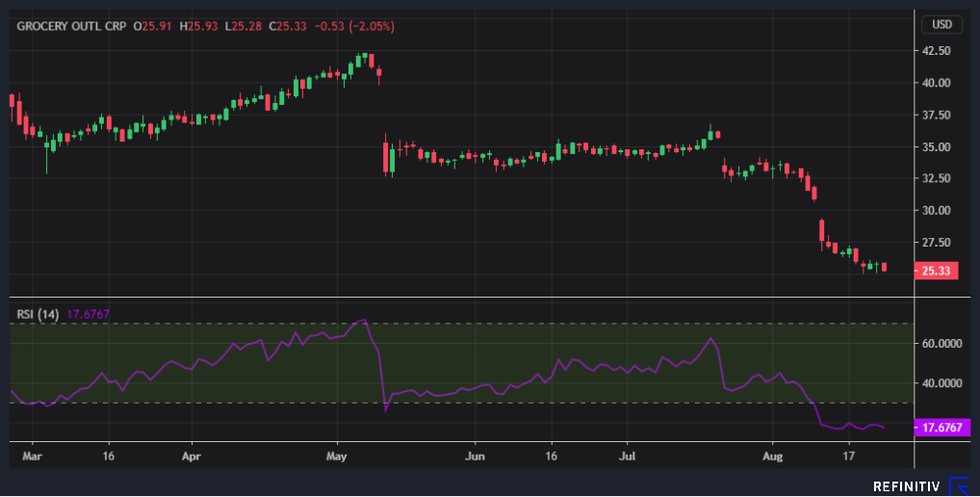Click the 40.00 price axis label
The width and height of the screenshot is (980, 497).
point(937,83)
